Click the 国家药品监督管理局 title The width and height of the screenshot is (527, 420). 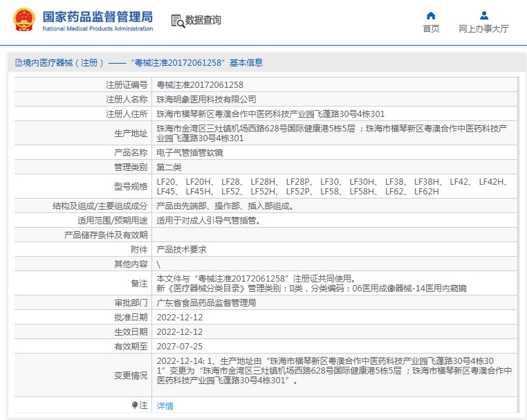coord(98,17)
